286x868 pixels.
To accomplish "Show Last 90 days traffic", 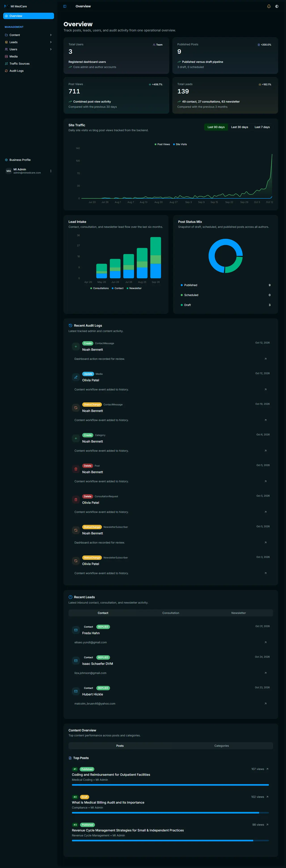I will 216,127.
